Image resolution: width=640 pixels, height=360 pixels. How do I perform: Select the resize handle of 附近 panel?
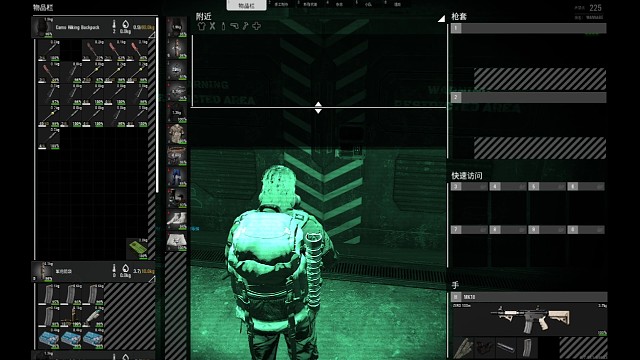[318, 108]
